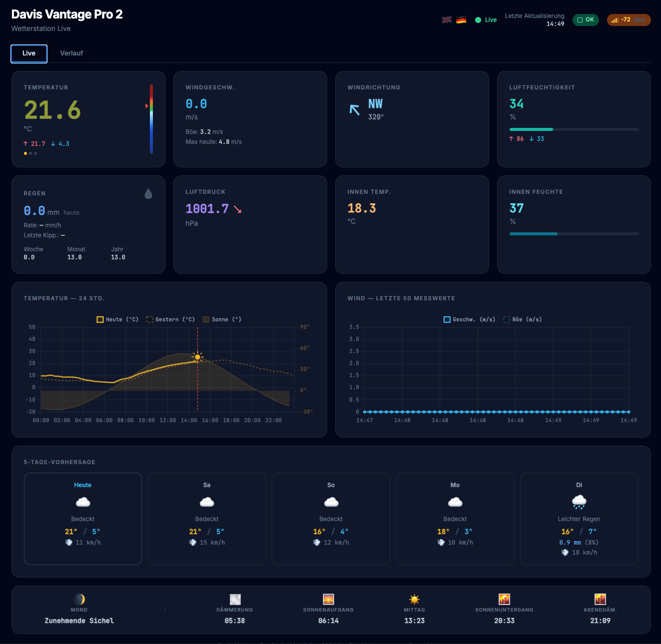661x644 pixels.
Task: Switch language via German flag icon
Action: tap(461, 20)
